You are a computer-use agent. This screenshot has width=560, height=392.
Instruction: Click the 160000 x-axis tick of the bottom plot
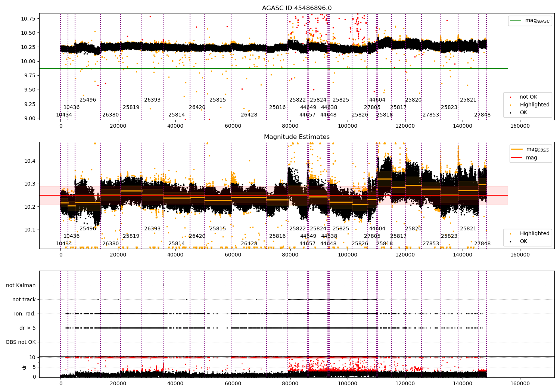pyautogui.click(x=520, y=383)
